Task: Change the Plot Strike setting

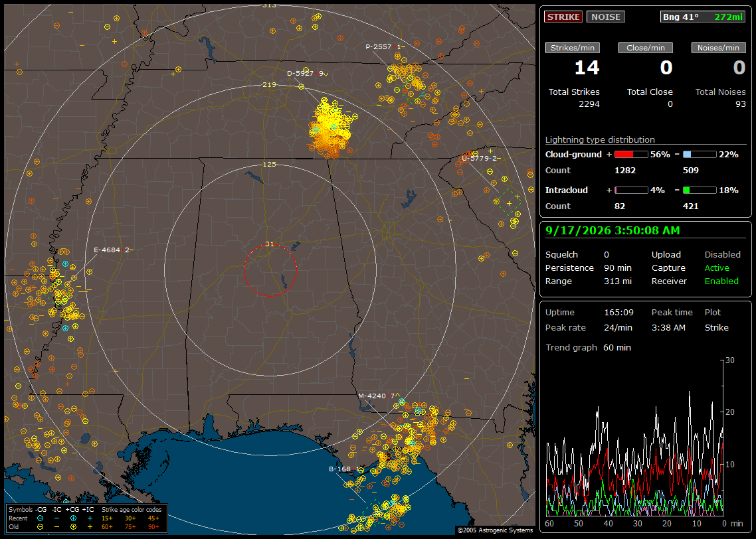Action: point(716,327)
